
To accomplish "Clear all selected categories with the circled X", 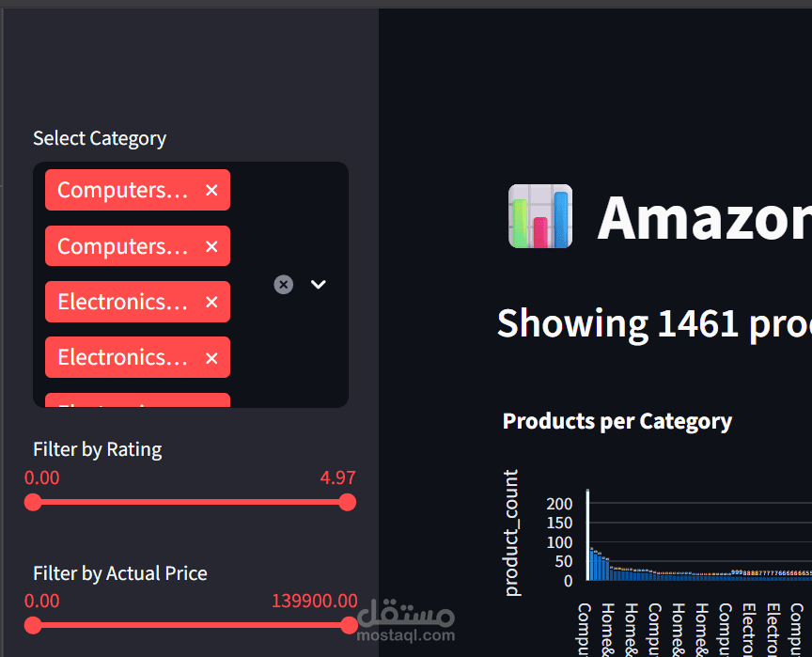I will [x=283, y=284].
